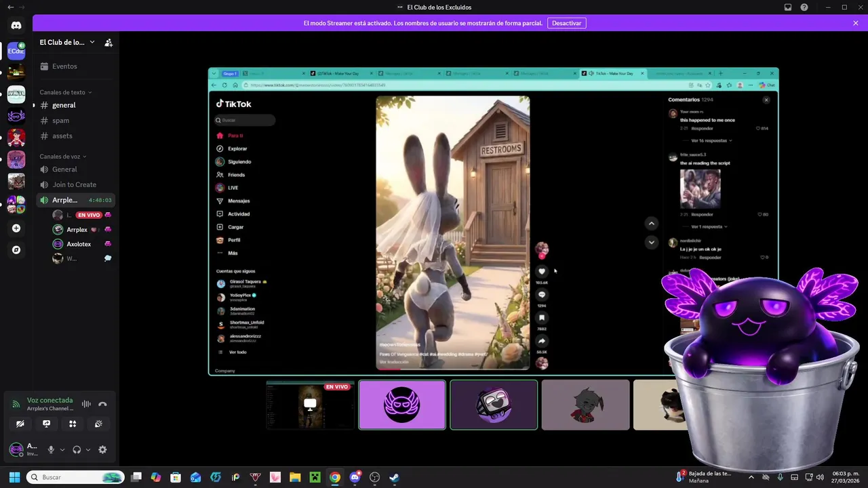Image resolution: width=868 pixels, height=488 pixels.
Task: Open Discord help question mark icon
Action: (x=804, y=7)
